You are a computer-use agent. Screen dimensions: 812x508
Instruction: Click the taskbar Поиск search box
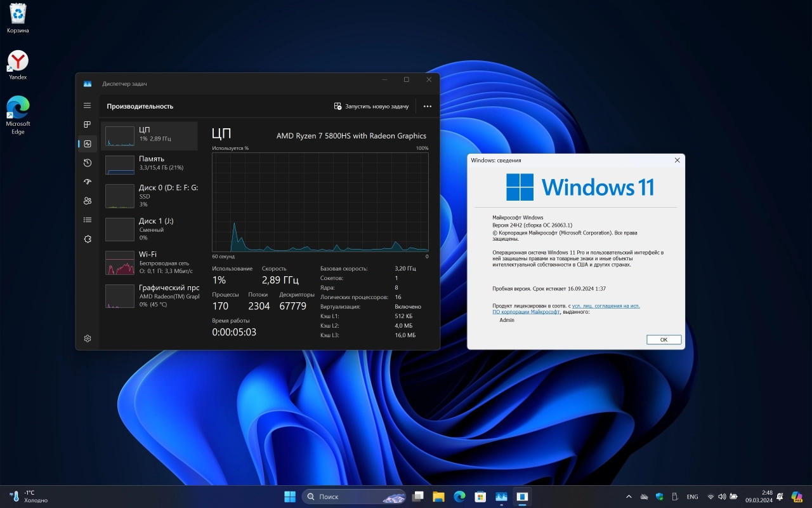coord(354,497)
